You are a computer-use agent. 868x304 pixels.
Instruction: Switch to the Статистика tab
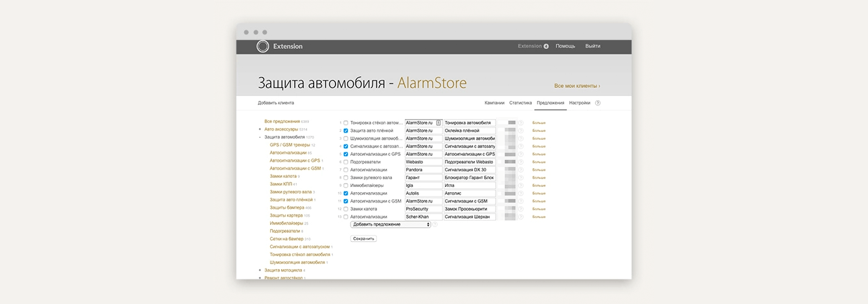coord(520,103)
